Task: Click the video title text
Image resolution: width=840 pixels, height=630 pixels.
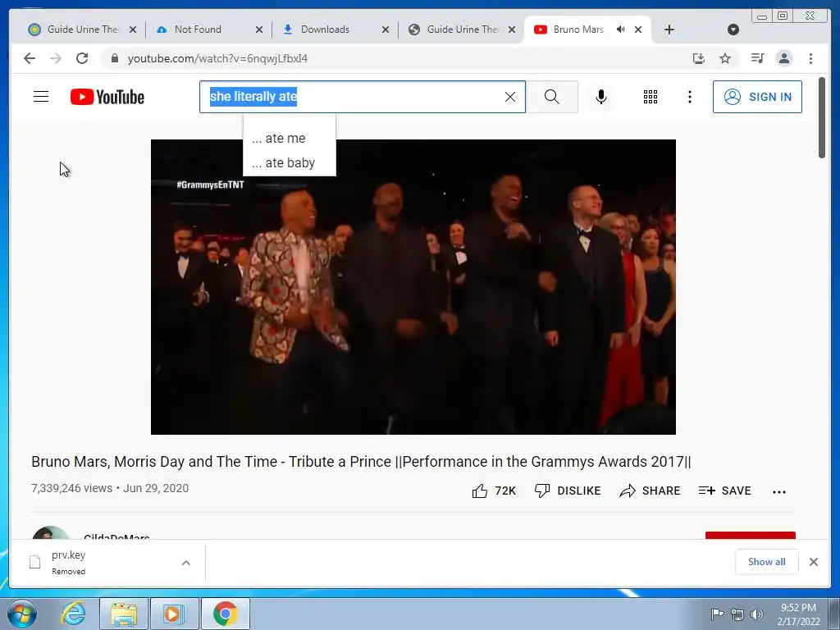Action: [361, 462]
